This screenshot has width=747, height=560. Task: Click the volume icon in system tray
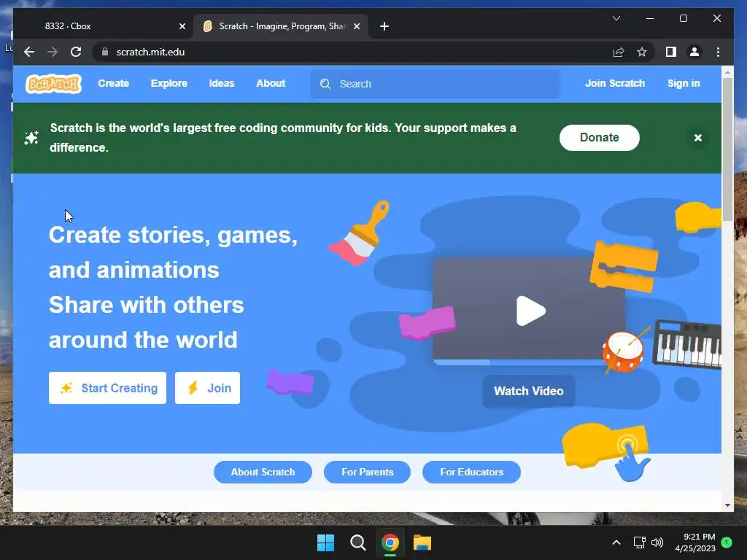[x=657, y=542]
